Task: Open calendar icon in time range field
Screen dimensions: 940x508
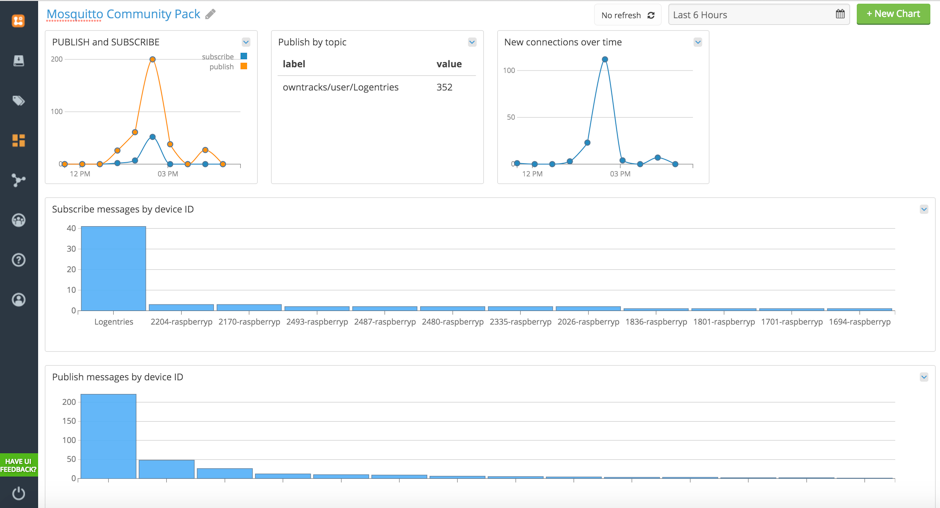Action: (x=840, y=15)
